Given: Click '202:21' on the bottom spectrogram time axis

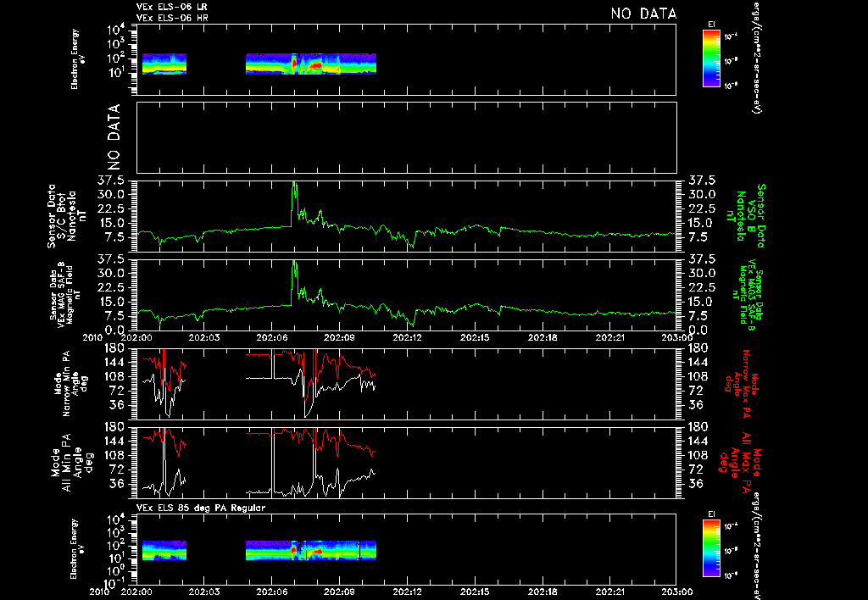Looking at the screenshot, I should tap(610, 592).
